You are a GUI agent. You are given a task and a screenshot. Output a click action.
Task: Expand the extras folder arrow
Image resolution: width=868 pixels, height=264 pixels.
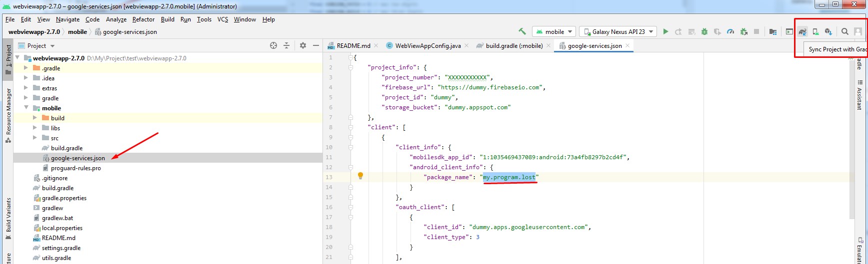pyautogui.click(x=26, y=88)
